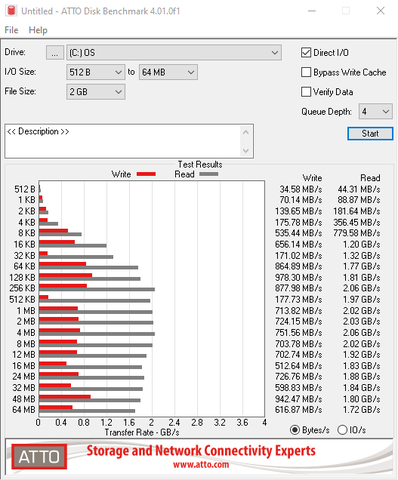Screen dimensions: 398x480
Task: Click the 512 KB row label in chart
Action: coord(22,299)
